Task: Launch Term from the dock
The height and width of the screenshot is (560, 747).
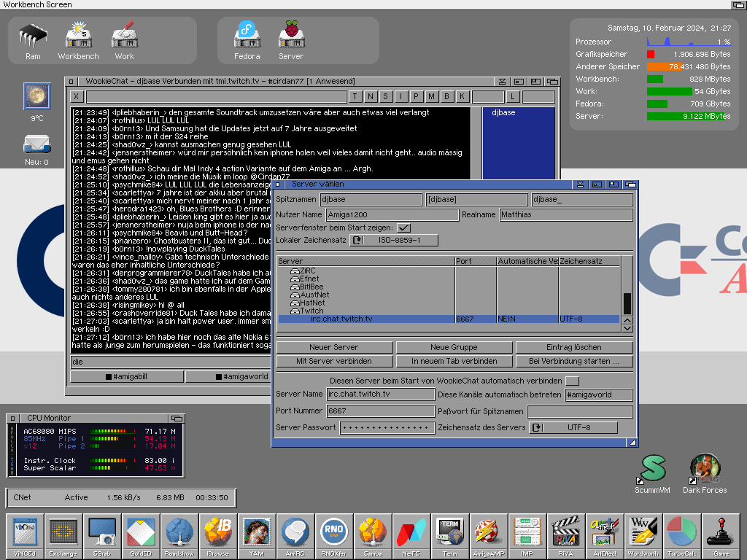Action: (x=449, y=536)
